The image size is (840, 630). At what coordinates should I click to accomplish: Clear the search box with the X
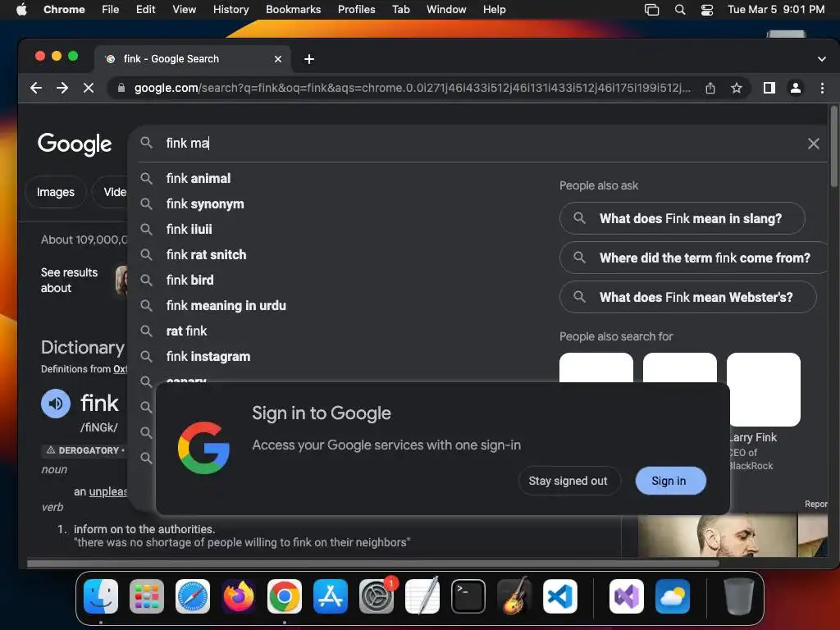click(813, 143)
